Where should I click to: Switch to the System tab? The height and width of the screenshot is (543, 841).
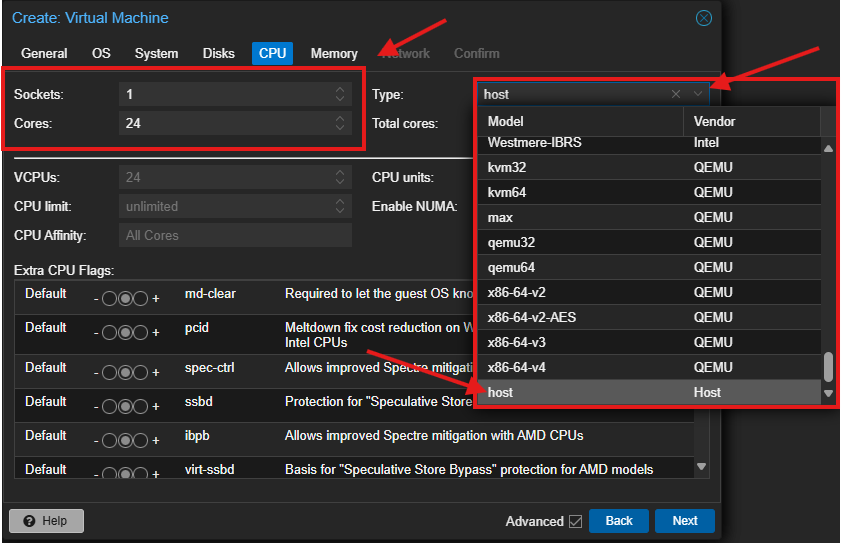point(156,54)
